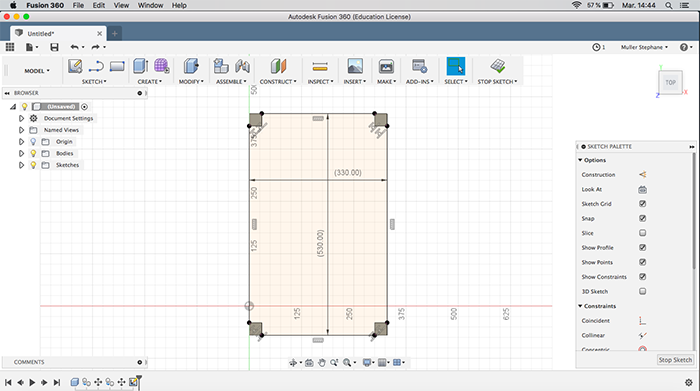The width and height of the screenshot is (700, 391).
Task: Activate the blue Select tool icon
Action: coord(456,66)
